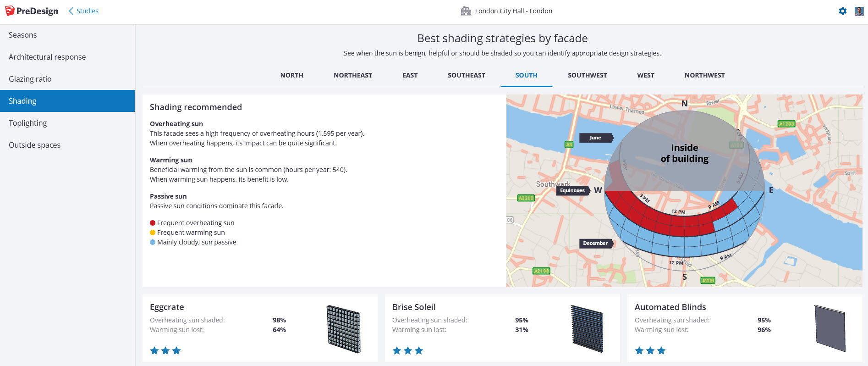Screen dimensions: 868x366
Task: Open the user profile avatar
Action: 859,11
